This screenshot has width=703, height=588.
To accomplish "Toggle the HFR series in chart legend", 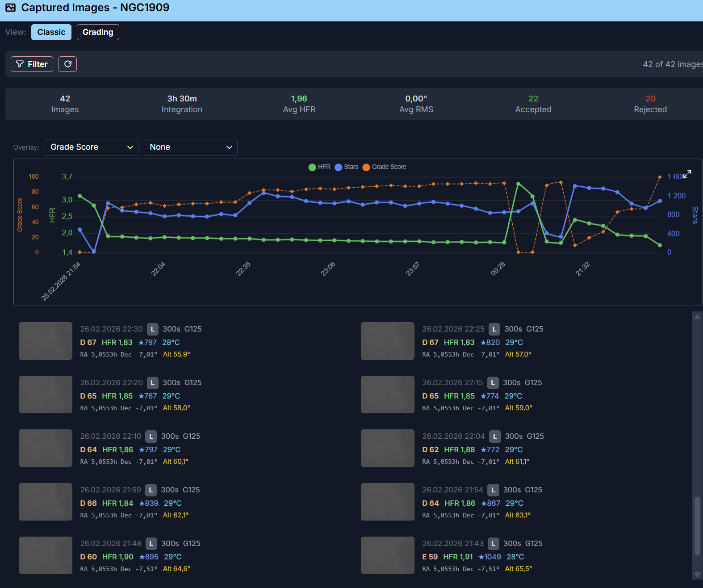I will (x=319, y=167).
